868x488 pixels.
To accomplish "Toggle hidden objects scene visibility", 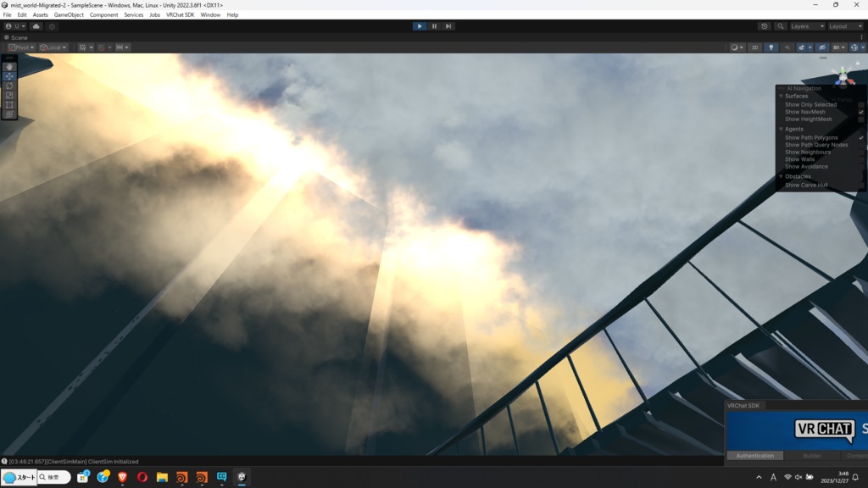I will (822, 47).
